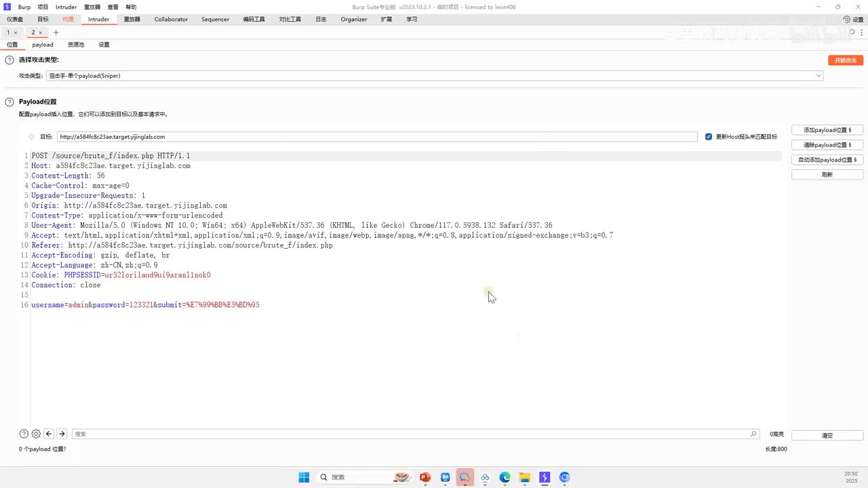Switch to the 仪表盘 tab

15,20
